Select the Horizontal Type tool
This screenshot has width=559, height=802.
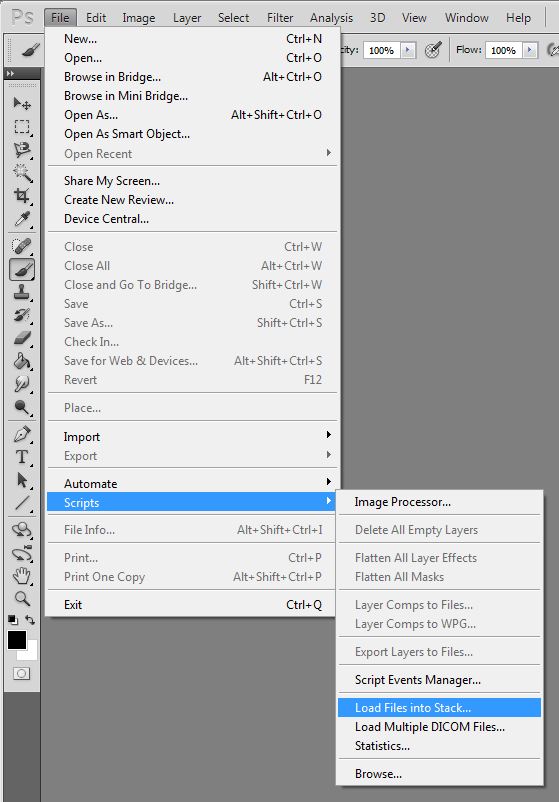(21, 457)
